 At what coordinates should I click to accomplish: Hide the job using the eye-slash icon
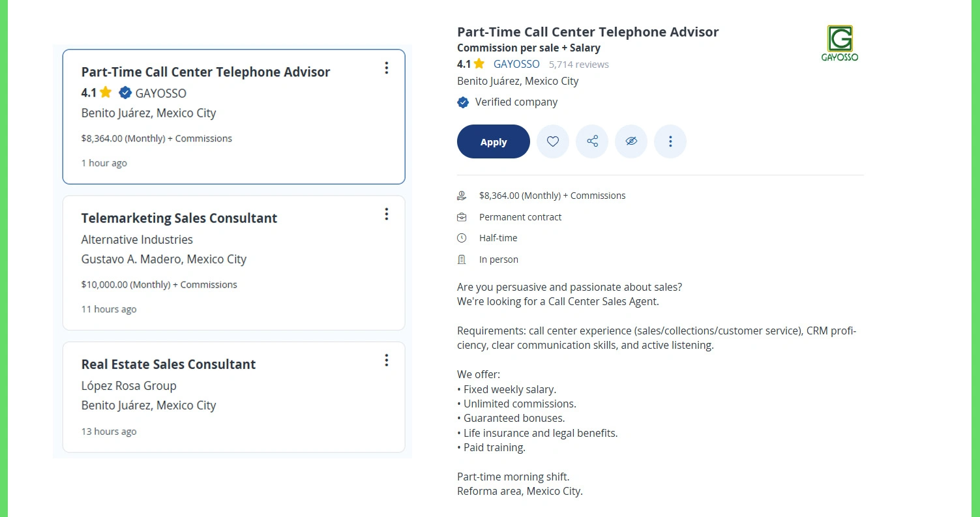(x=631, y=141)
